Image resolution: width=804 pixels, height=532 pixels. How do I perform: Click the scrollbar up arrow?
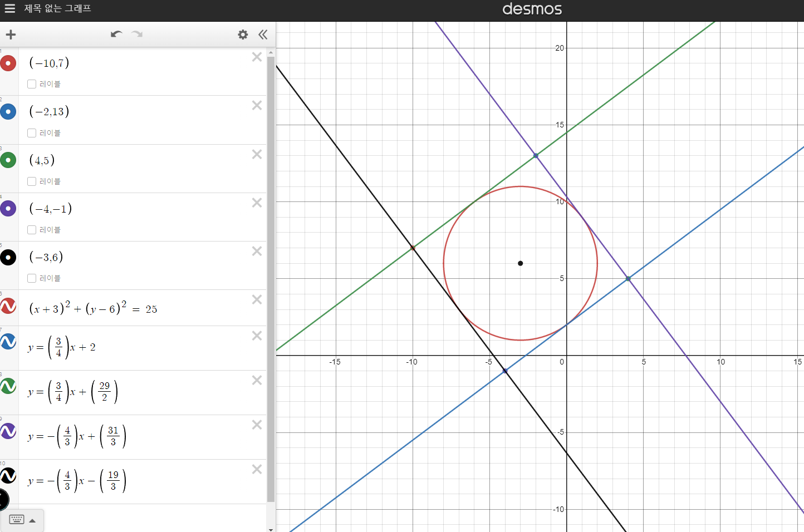tap(271, 52)
